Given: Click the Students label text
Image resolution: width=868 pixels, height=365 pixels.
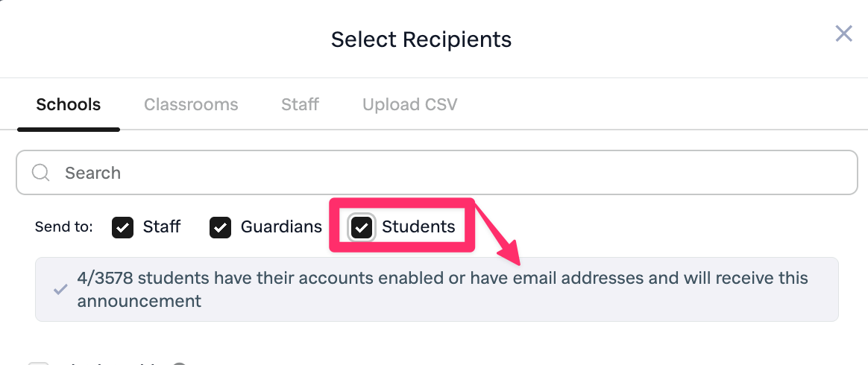Looking at the screenshot, I should click(x=418, y=227).
